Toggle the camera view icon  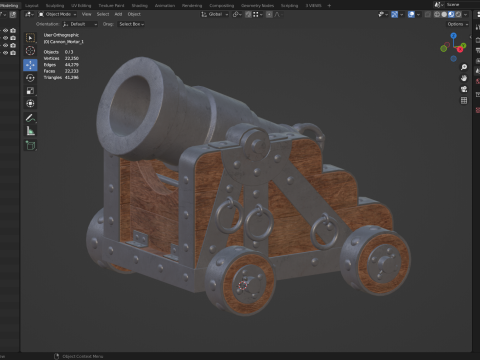pos(464,89)
